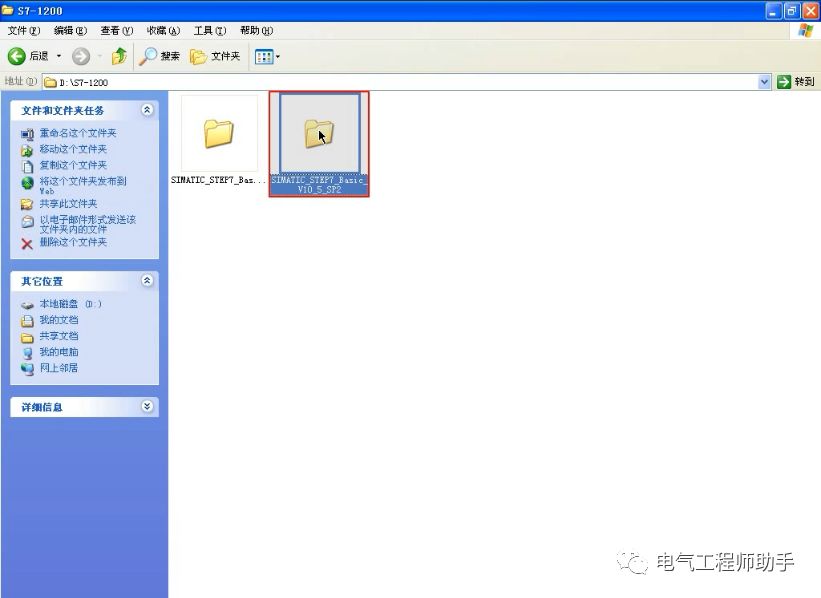Image resolution: width=821 pixels, height=598 pixels.
Task: Restore down the S7-1200 window
Action: click(792, 10)
